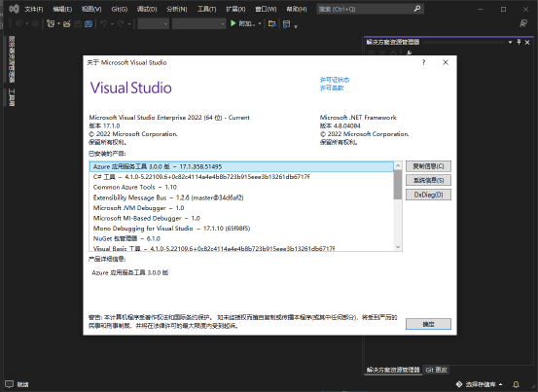Image resolution: width=538 pixels, height=392 pixels.
Task: Open the 调试(D) menu
Action: pyautogui.click(x=147, y=10)
